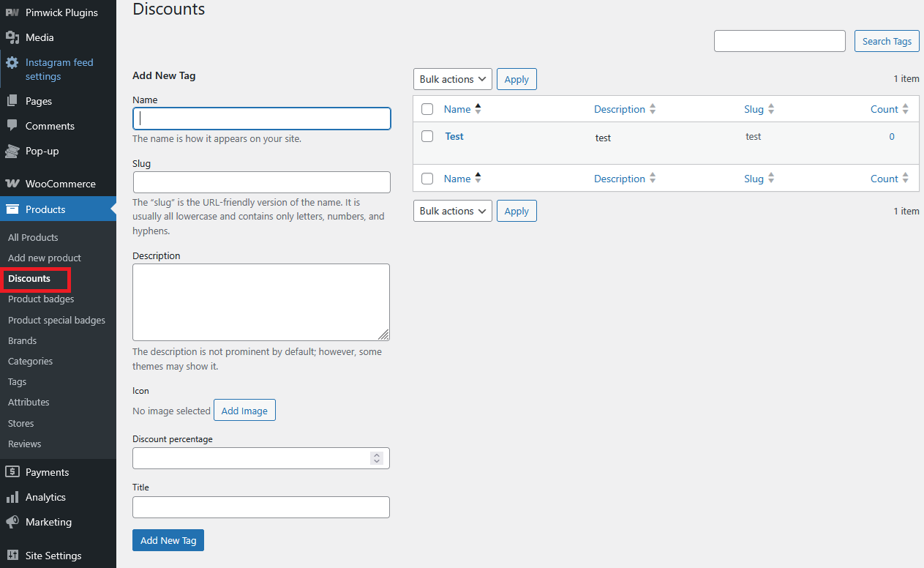Open Categories submenu item
This screenshot has height=568, width=924.
tap(30, 361)
